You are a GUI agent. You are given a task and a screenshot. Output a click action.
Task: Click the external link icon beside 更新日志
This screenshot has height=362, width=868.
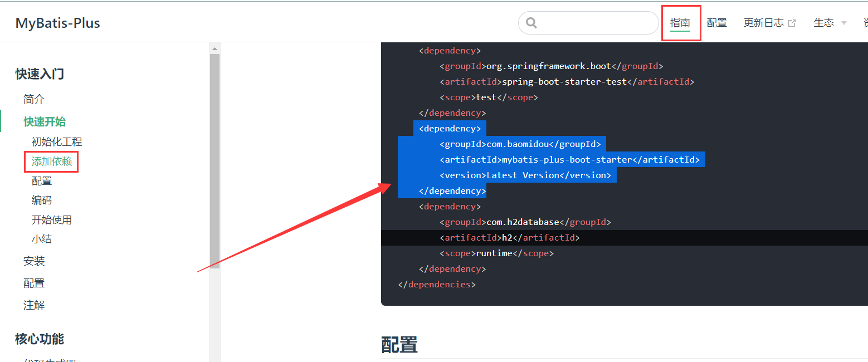[792, 23]
